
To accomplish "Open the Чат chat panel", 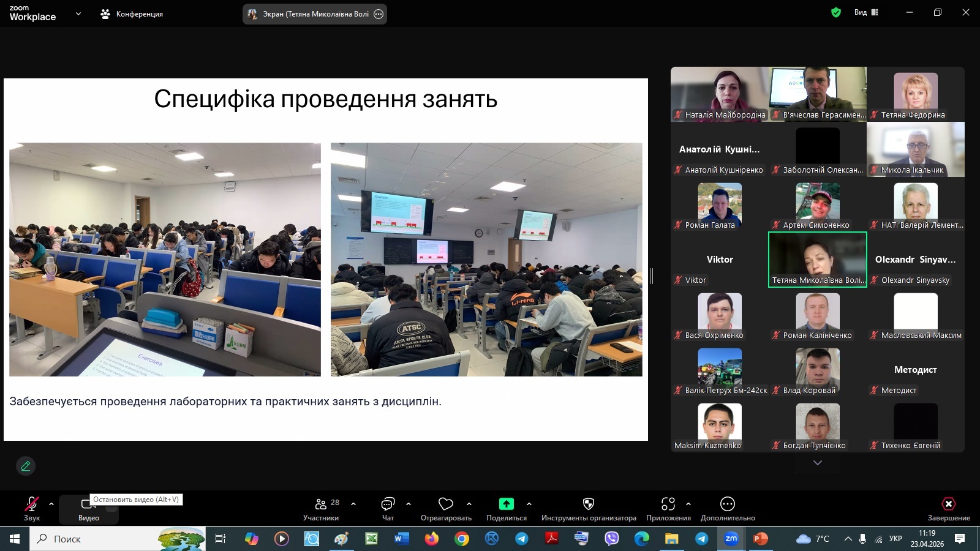I will tap(388, 508).
